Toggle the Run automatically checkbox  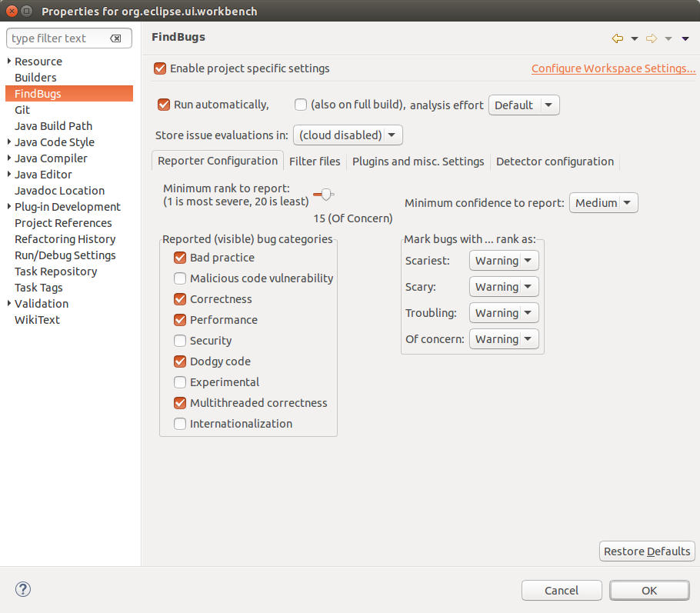pyautogui.click(x=164, y=105)
